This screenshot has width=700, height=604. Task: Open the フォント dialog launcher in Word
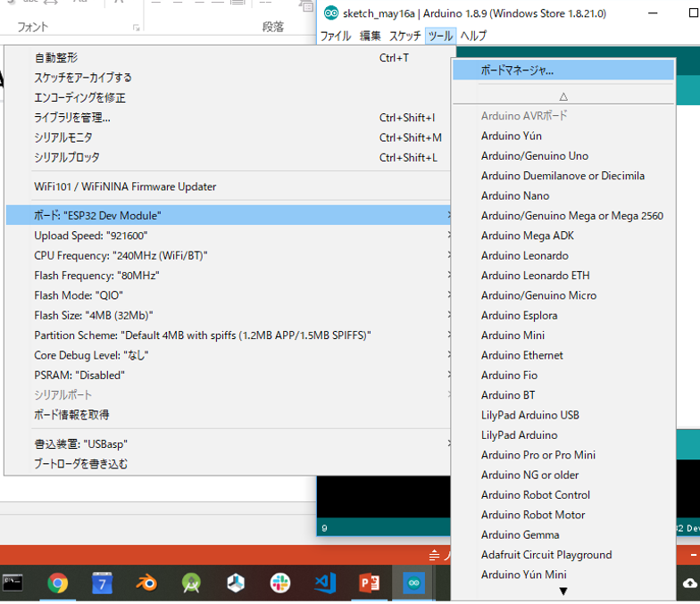[136, 28]
